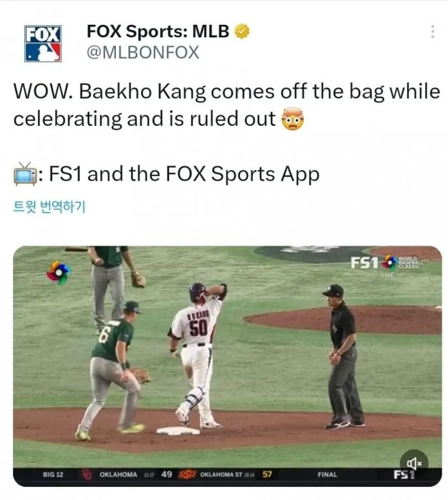Screen dimensions: 448x500
Task: Open the @MLBONFOX handle
Action: 143,52
